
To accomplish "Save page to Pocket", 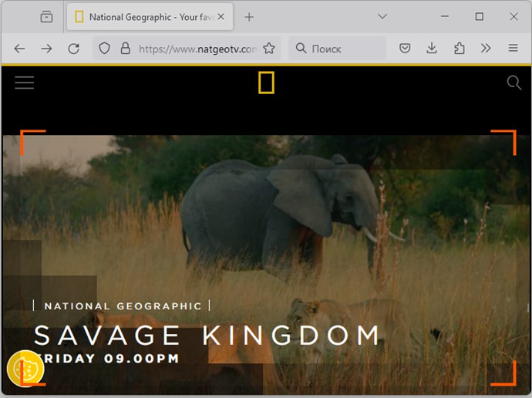I will tap(405, 48).
